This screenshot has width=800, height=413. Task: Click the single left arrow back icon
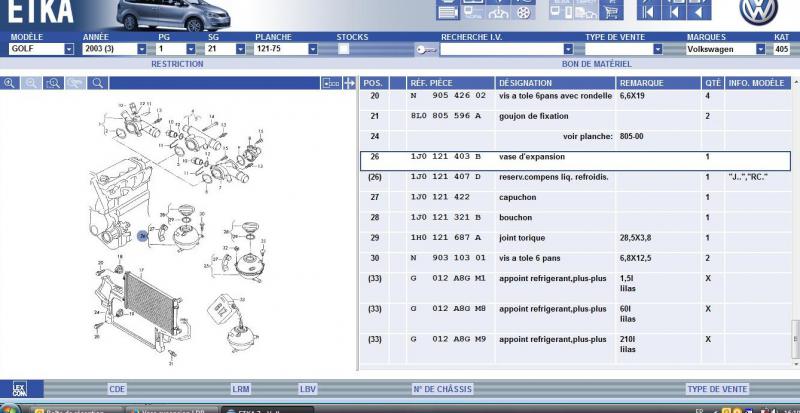(x=699, y=12)
